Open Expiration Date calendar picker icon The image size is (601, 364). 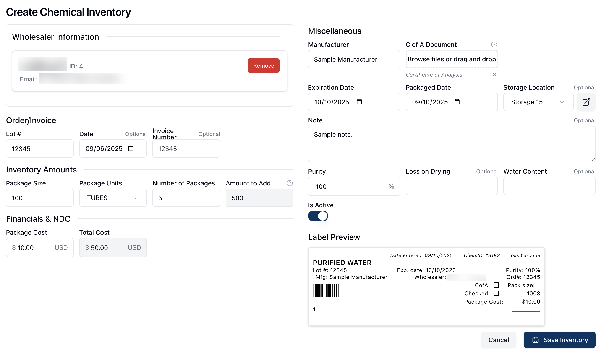pyautogui.click(x=359, y=102)
